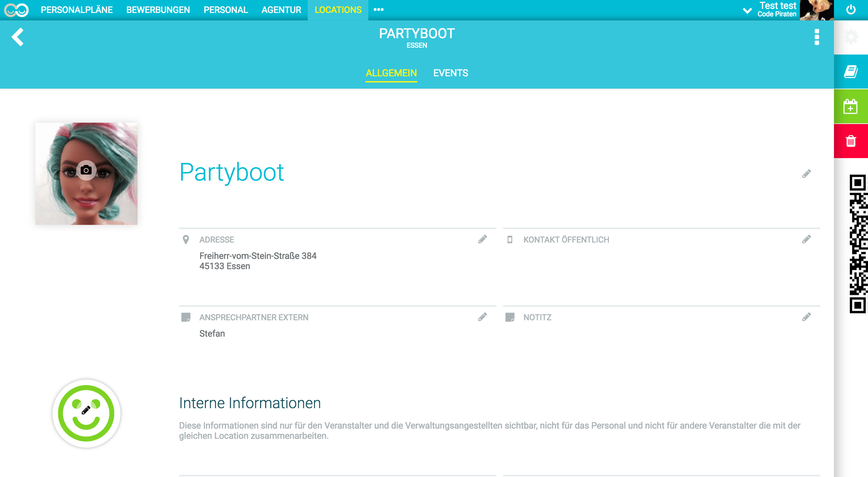This screenshot has width=868, height=477.
Task: Add event with green calendar icon
Action: (x=851, y=107)
